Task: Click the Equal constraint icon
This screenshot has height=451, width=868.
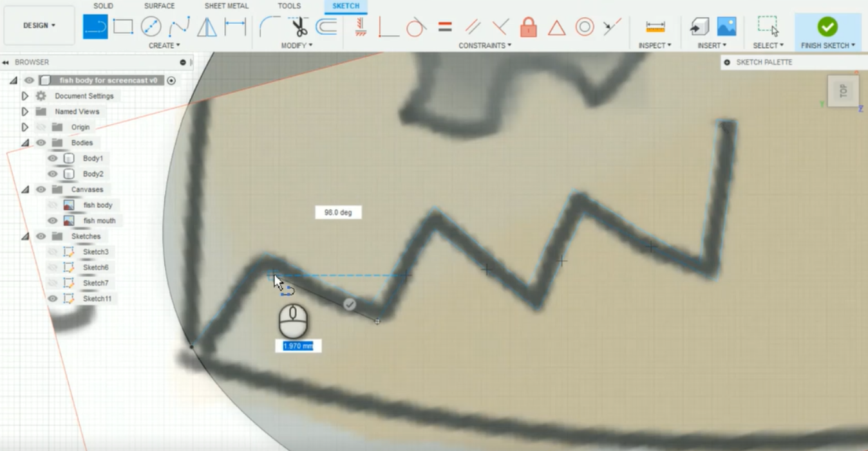Action: click(445, 27)
